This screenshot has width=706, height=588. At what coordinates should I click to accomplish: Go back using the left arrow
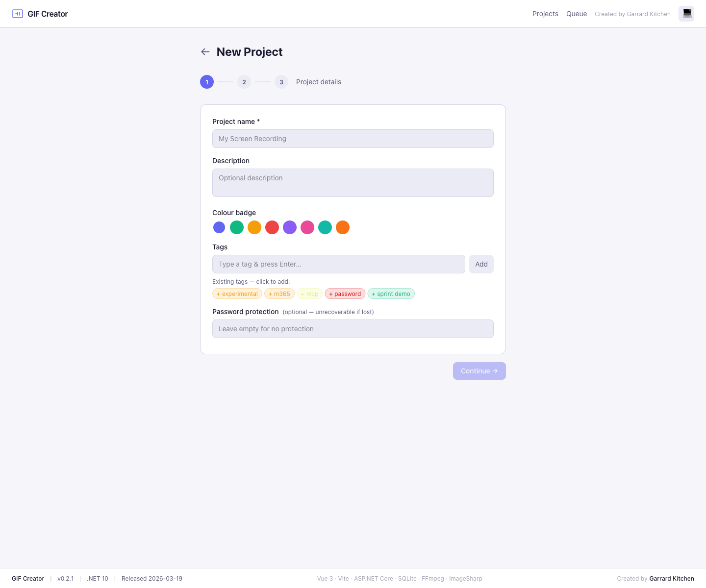tap(205, 52)
